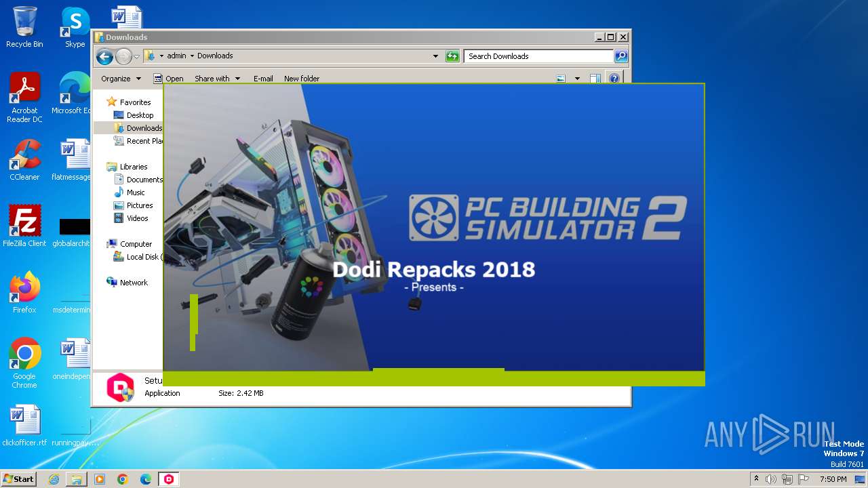The width and height of the screenshot is (868, 488).
Task: Select Downloads in the navigation pane
Action: point(138,128)
